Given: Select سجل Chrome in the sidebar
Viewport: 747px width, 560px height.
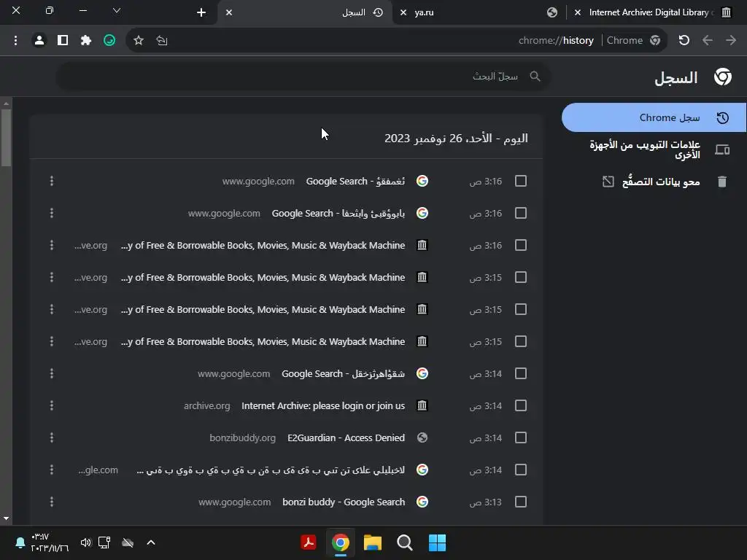Looking at the screenshot, I should [x=654, y=117].
